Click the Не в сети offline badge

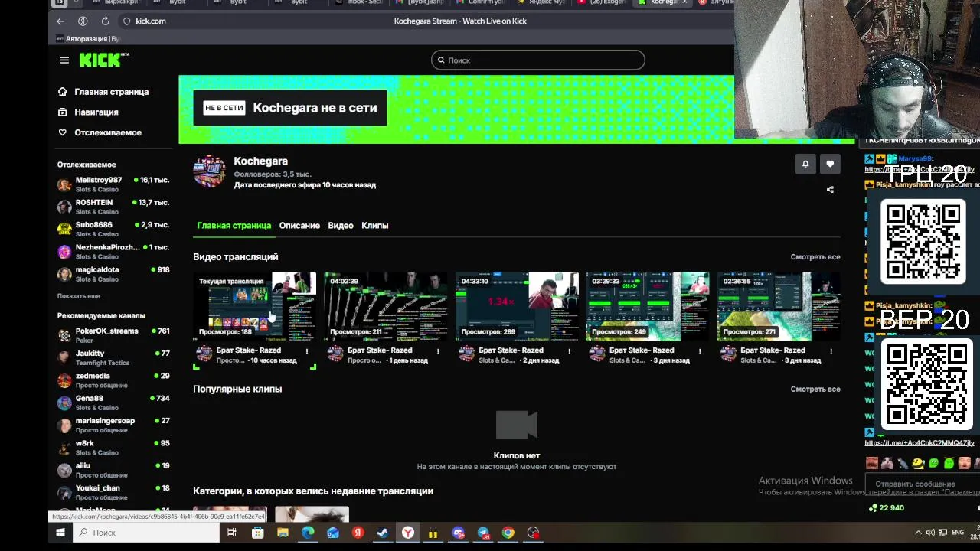tap(224, 108)
